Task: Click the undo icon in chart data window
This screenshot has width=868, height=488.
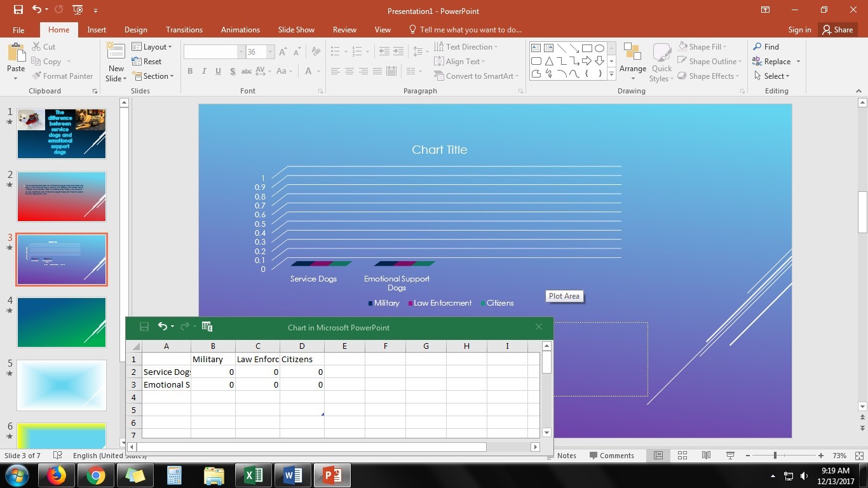Action: [x=163, y=327]
